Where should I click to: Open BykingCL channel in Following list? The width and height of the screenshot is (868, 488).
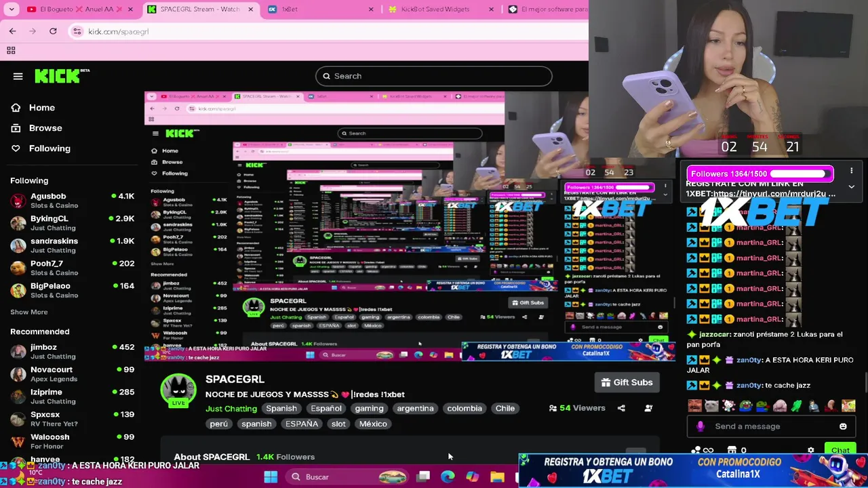(73, 223)
